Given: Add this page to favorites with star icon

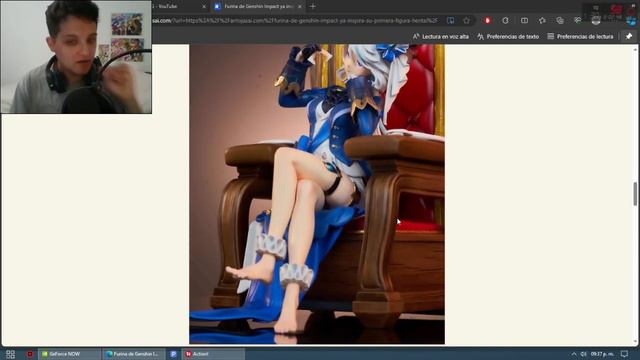Looking at the screenshot, I should (x=466, y=20).
